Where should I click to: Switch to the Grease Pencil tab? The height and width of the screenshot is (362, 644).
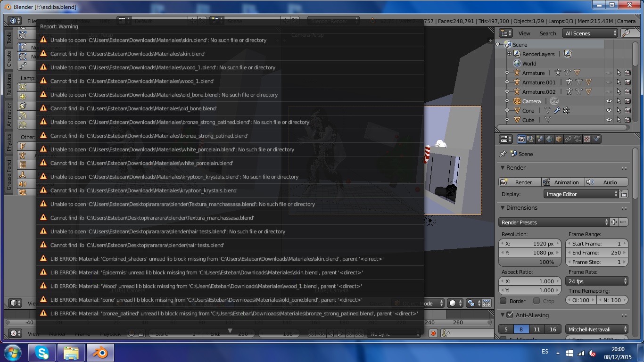tap(8, 174)
